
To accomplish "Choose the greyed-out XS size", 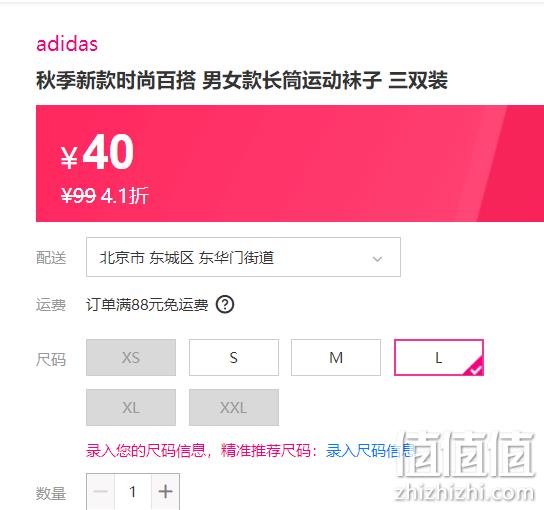I will pos(131,357).
